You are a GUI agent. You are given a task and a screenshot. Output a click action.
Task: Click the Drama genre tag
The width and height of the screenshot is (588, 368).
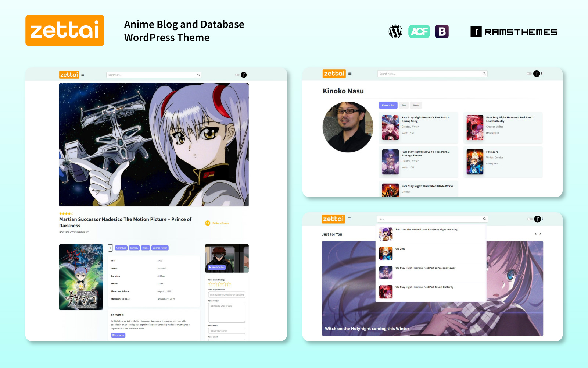tap(146, 248)
